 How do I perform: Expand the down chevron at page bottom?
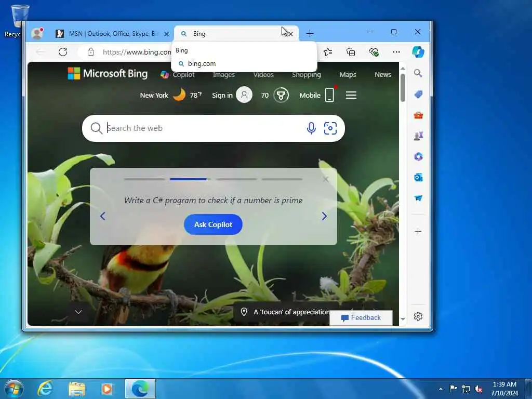[x=78, y=312]
